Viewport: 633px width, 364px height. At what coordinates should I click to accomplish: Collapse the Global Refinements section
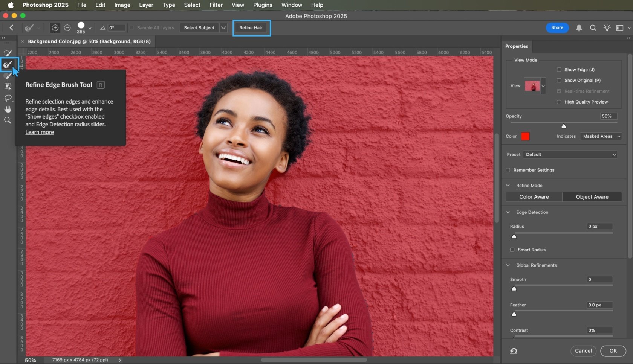pos(508,265)
